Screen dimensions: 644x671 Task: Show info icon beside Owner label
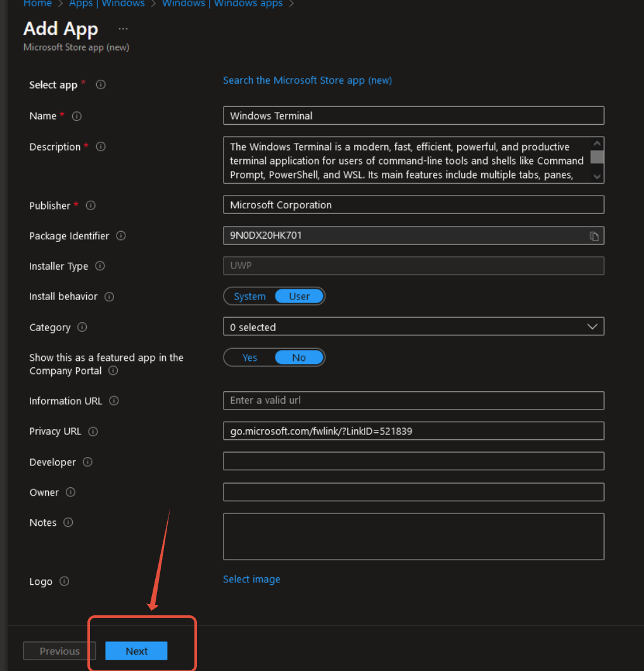click(71, 492)
